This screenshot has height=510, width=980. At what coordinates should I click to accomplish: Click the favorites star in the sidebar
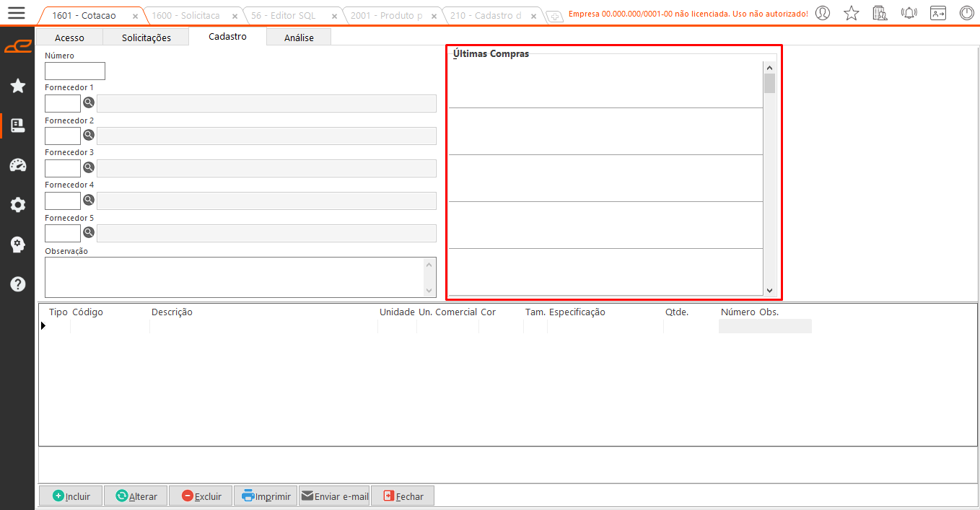18,87
